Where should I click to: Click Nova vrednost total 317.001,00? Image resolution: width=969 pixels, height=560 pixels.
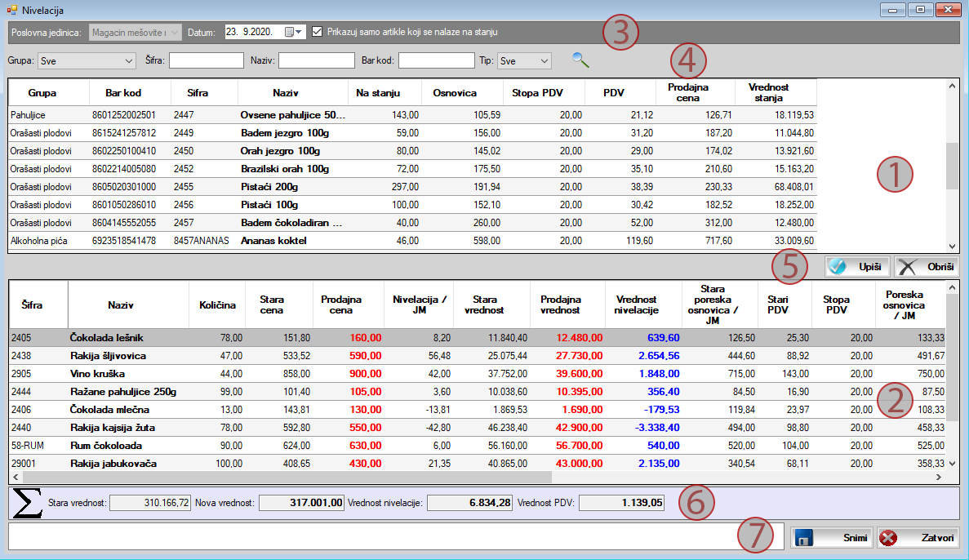coord(301,503)
